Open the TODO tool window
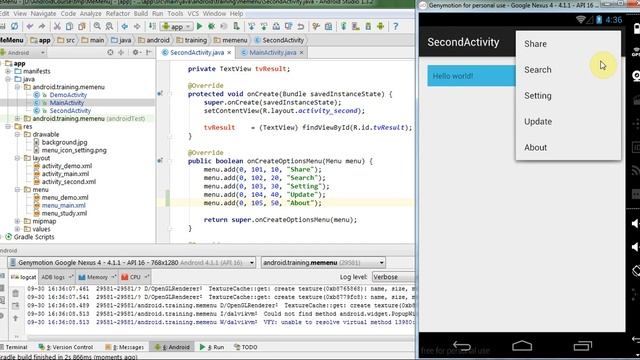Viewport: 640px width, 360px height. (x=246, y=347)
